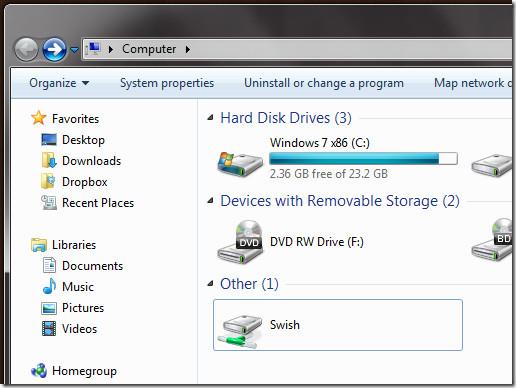Image resolution: width=516 pixels, height=388 pixels.
Task: Click the Recent Places icon
Action: pyautogui.click(x=49, y=202)
